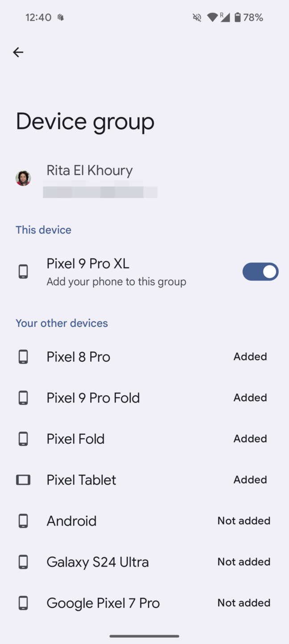The height and width of the screenshot is (644, 289).
Task: Tap the Wi-Fi status bar icon
Action: tap(212, 17)
